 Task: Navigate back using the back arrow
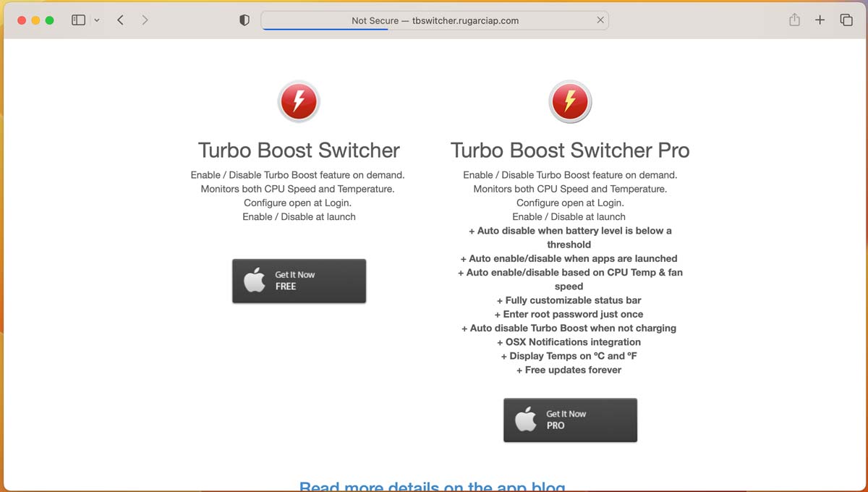pos(120,20)
